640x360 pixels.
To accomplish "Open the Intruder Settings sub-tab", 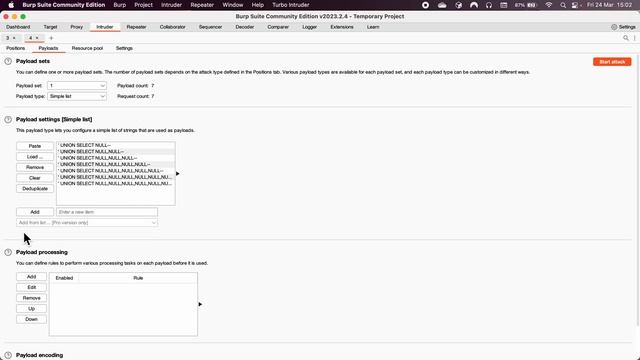I will coord(124,48).
